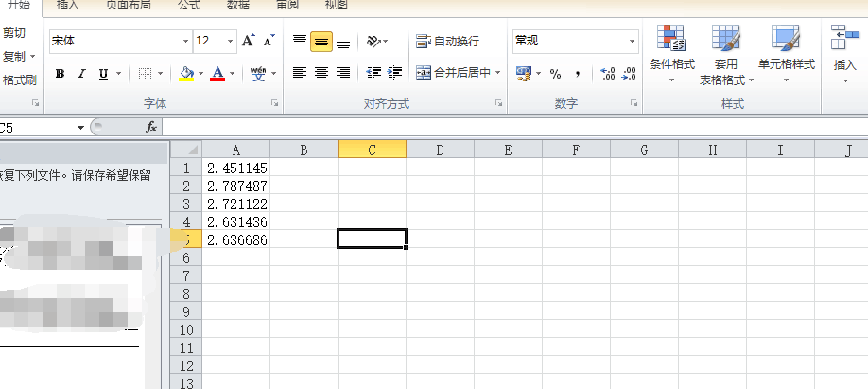The width and height of the screenshot is (868, 389).
Task: Open 条件格式 conditional formatting
Action: (x=671, y=54)
